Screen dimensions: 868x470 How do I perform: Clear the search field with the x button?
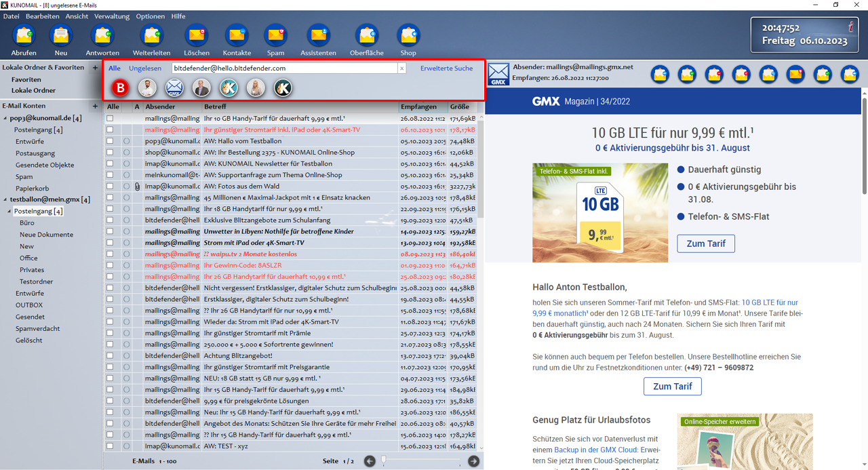click(x=401, y=68)
